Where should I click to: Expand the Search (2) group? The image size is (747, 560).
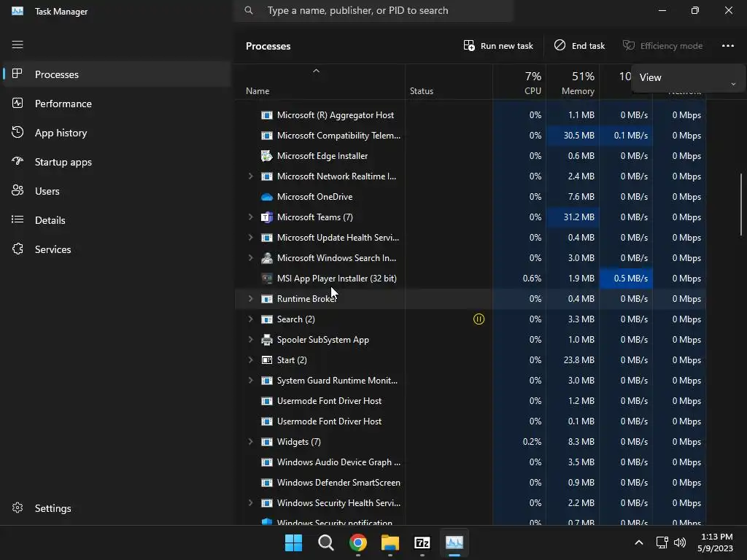click(251, 319)
